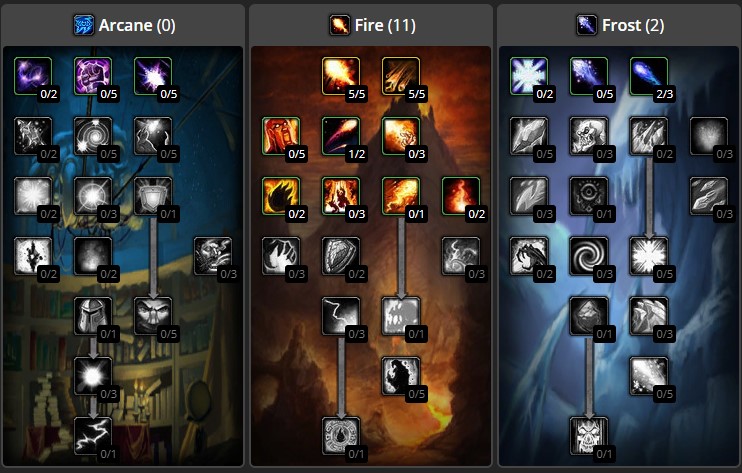Choose the Flame Throwing talent at 1/2

(x=341, y=136)
